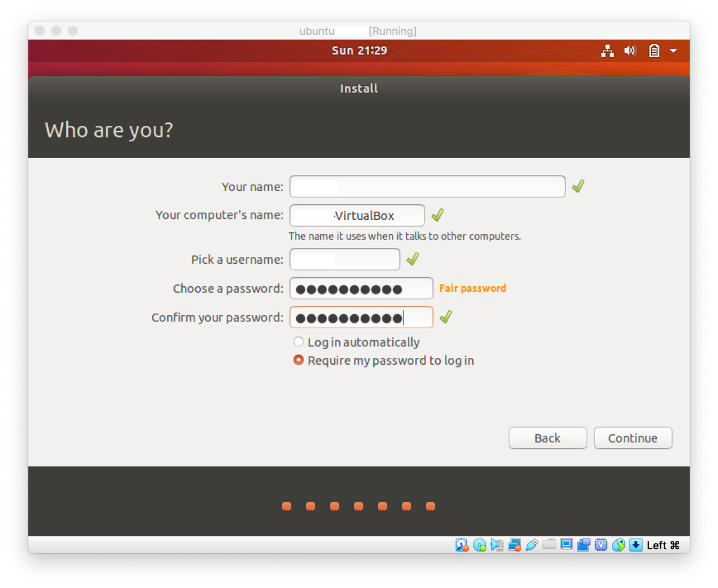718x588 pixels.
Task: Click the Sun 21:29 clock menu
Action: coord(359,50)
